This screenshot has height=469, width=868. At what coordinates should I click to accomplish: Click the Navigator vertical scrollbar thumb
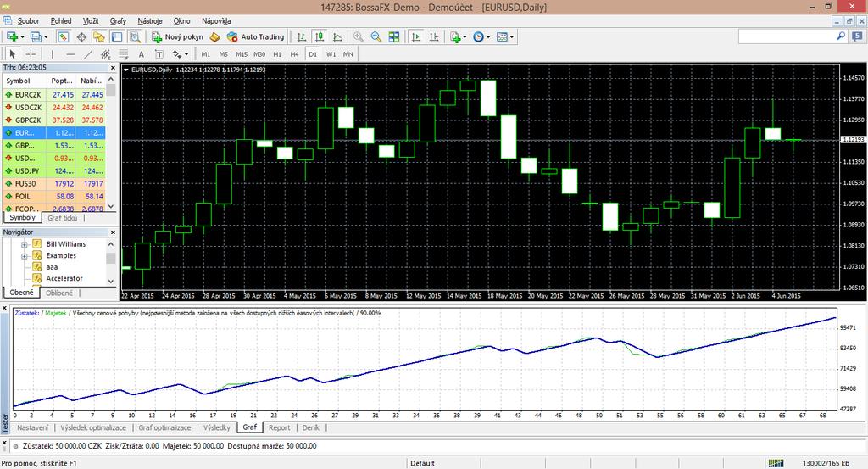[111, 259]
